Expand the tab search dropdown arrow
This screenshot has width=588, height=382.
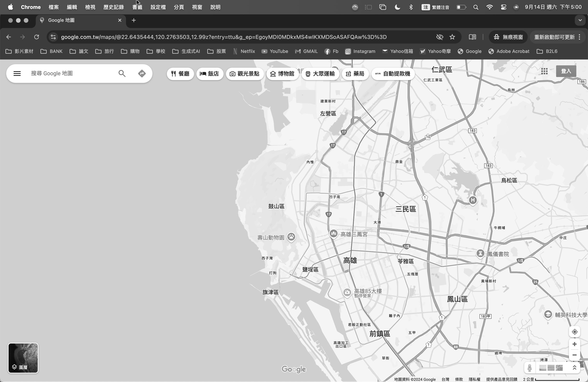[580, 20]
